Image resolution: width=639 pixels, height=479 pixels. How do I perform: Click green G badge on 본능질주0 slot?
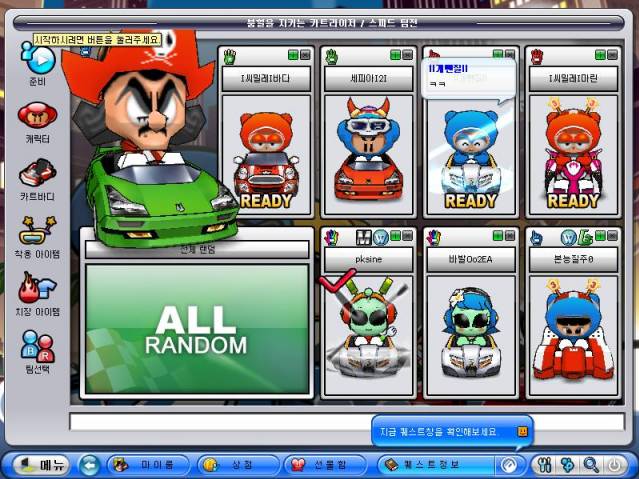pos(585,237)
